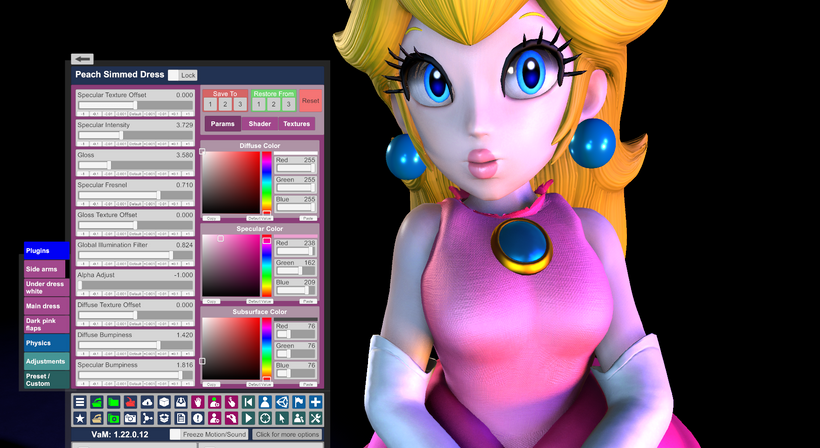This screenshot has height=448, width=820.
Task: Open the hamburger main menu icon
Action: coord(79,402)
